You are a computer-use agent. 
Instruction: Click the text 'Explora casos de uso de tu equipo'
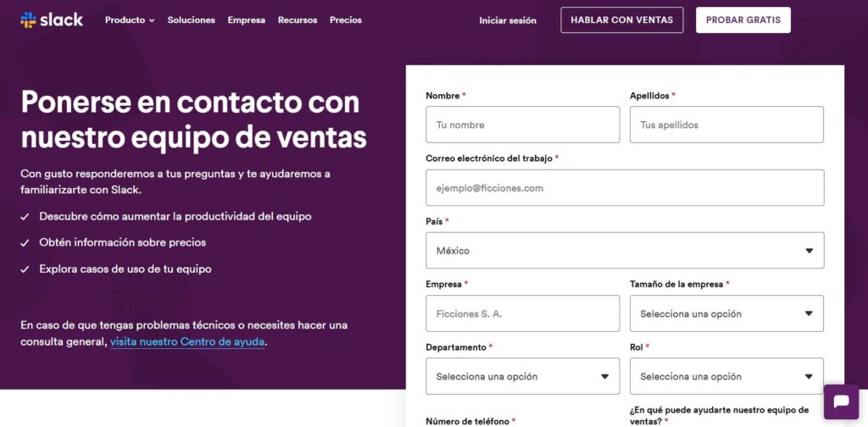point(125,269)
